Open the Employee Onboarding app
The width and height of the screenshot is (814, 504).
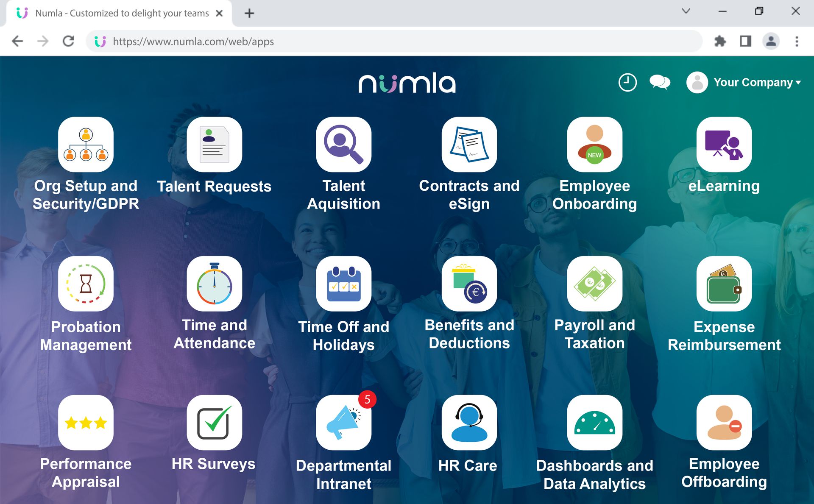tap(595, 144)
